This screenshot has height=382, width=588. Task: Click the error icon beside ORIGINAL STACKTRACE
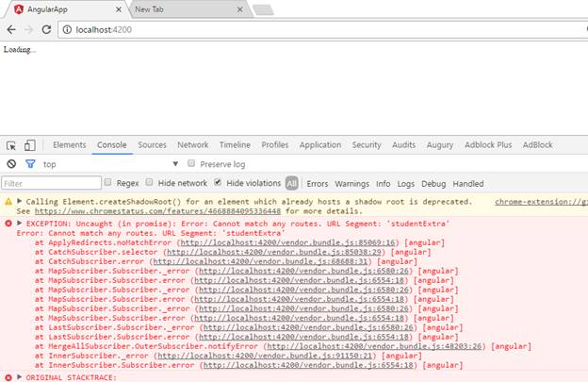coord(8,377)
